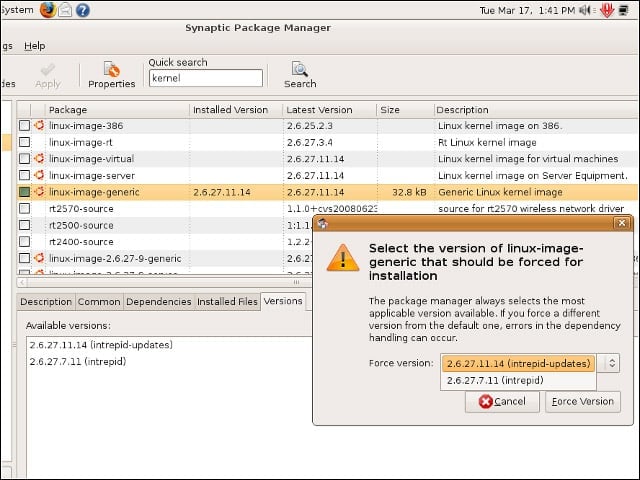Click Ubuntu logo next to linux-image-generic

coord(39,191)
